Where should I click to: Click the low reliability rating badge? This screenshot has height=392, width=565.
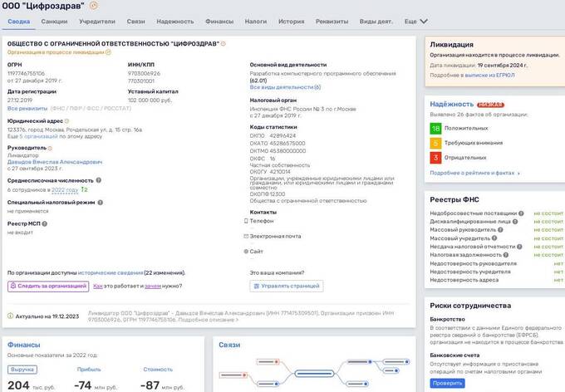pyautogui.click(x=490, y=105)
